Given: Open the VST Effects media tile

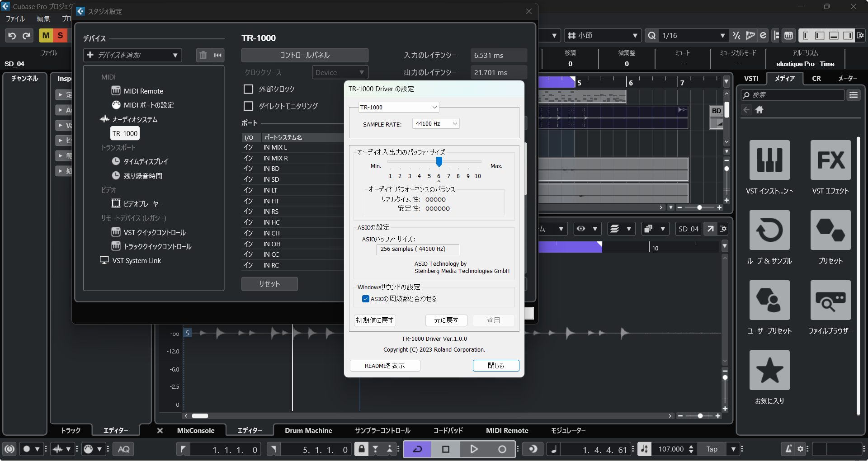Looking at the screenshot, I should point(830,160).
